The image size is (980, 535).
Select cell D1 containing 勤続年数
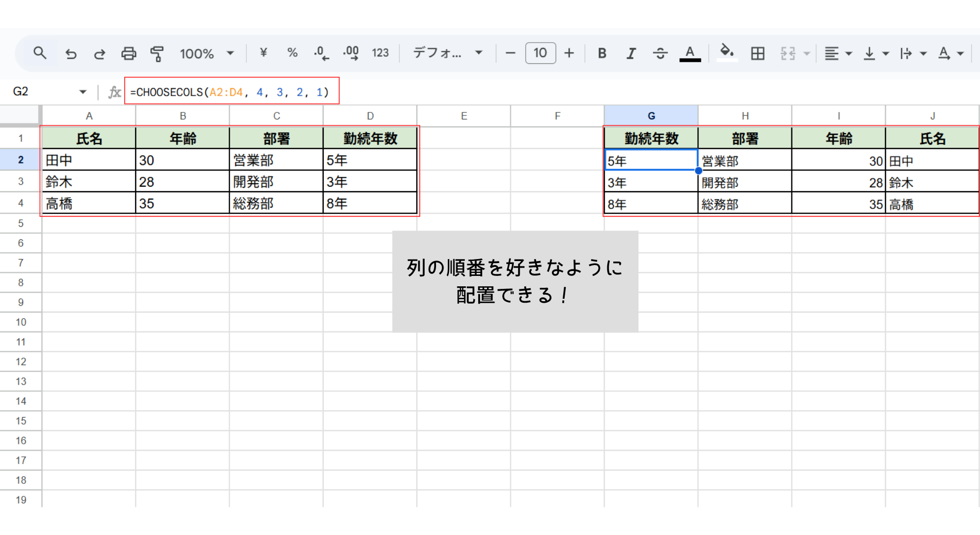coord(370,138)
